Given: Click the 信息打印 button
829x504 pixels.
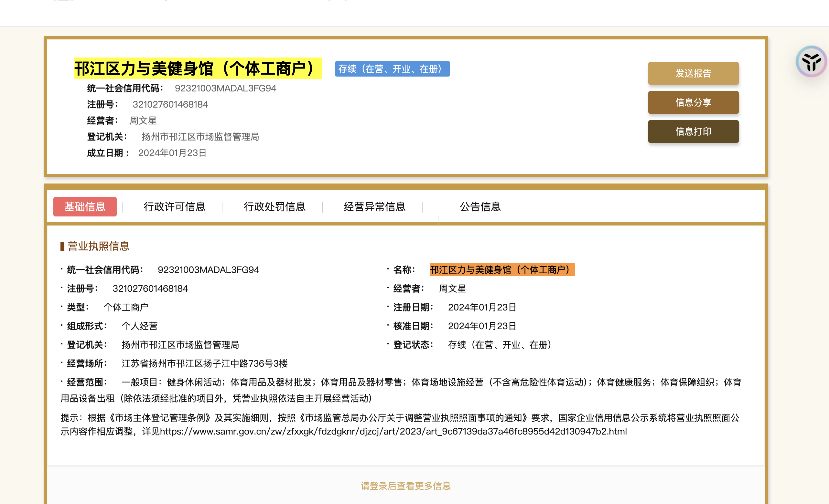Looking at the screenshot, I should click(693, 131).
